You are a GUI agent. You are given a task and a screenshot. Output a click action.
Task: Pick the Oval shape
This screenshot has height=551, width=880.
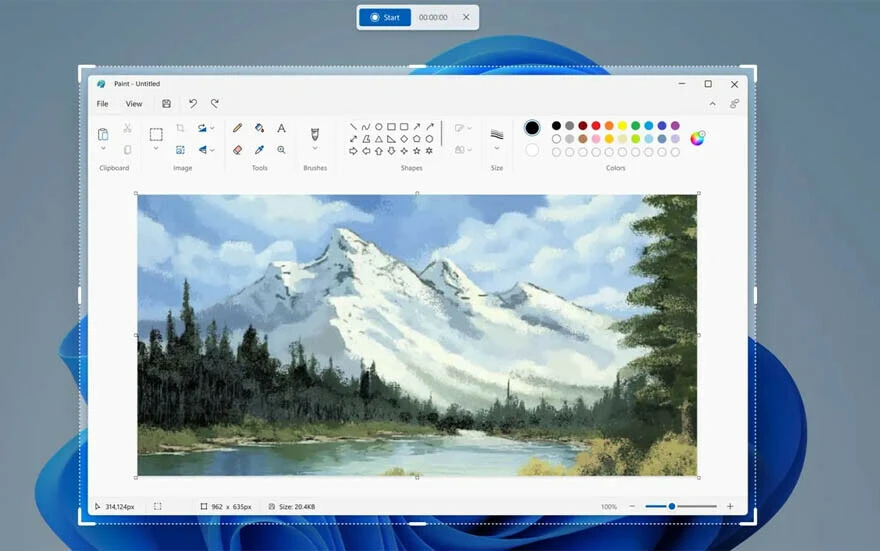(x=378, y=127)
